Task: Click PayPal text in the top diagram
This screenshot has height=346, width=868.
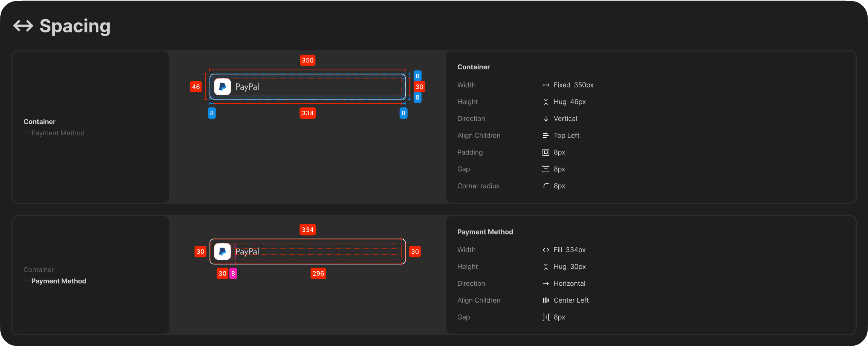Action: coord(247,87)
